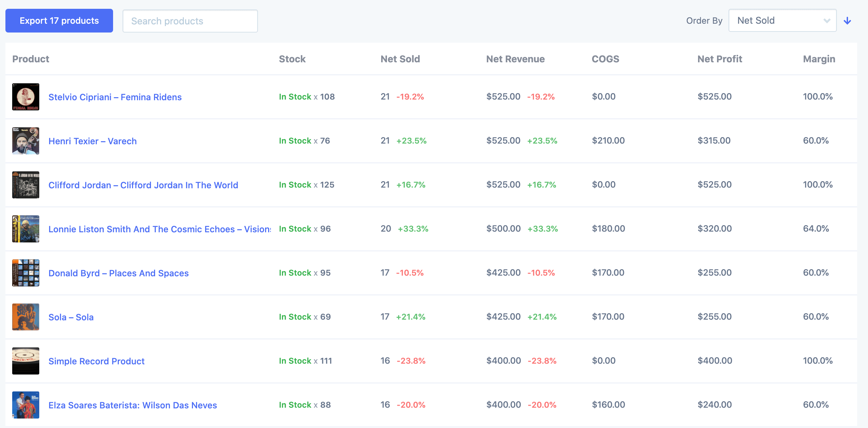Open the Donald Byrd album art thumbnail
The width and height of the screenshot is (868, 428).
point(26,273)
